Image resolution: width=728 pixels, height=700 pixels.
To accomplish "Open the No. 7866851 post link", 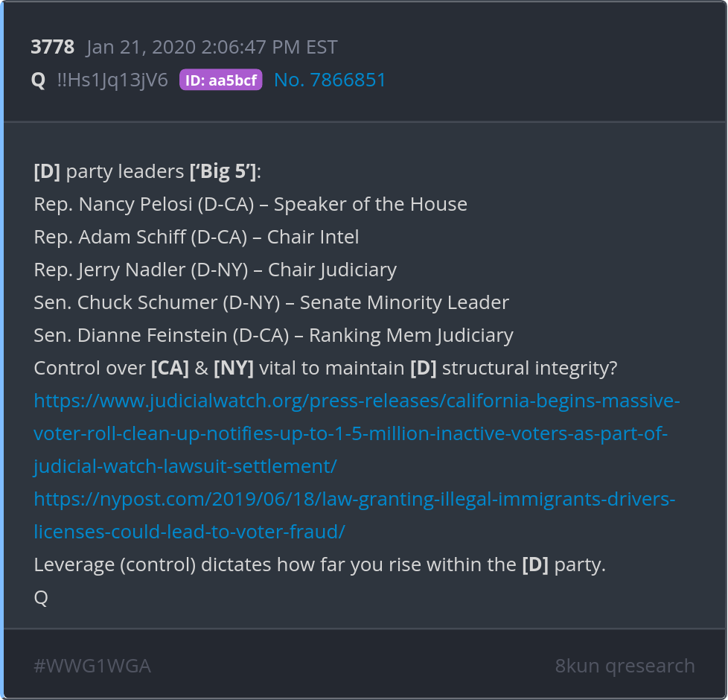I will click(330, 80).
